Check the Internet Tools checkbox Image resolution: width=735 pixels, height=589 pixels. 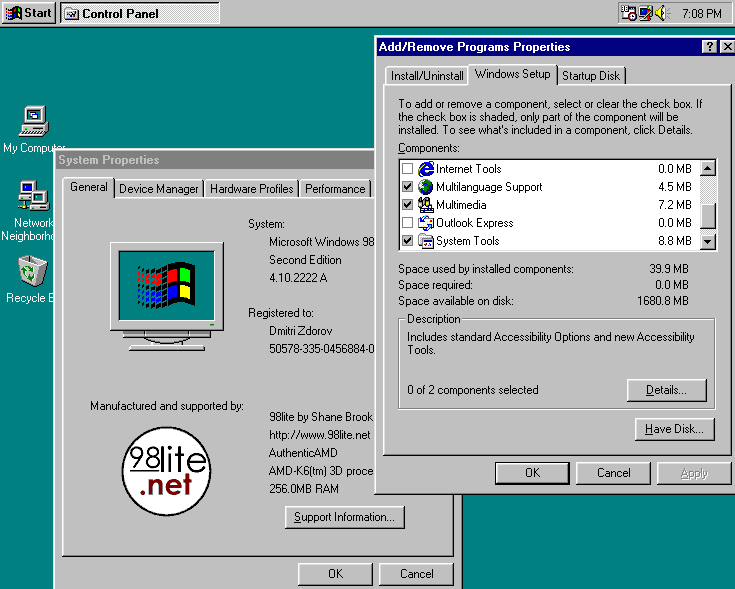(x=407, y=169)
